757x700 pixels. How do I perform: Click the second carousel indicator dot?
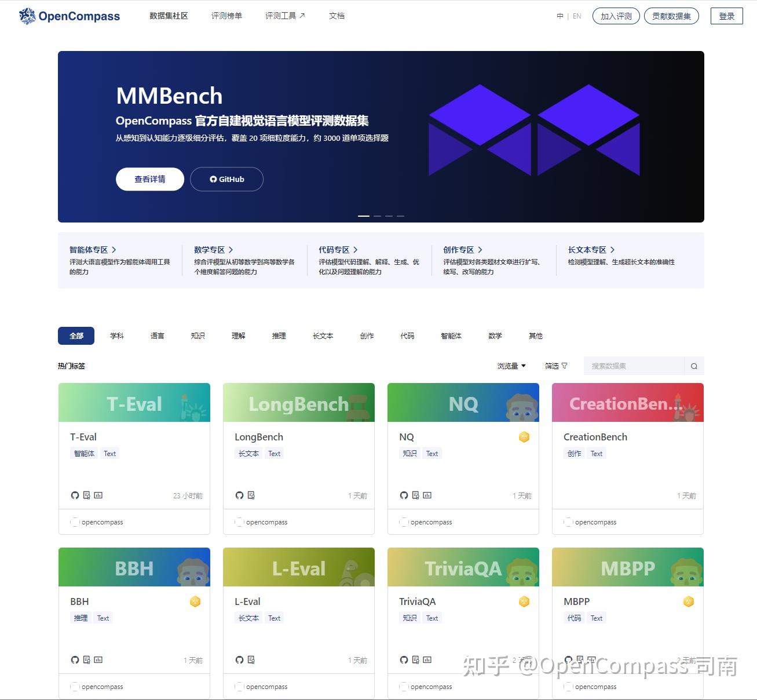[x=377, y=215]
